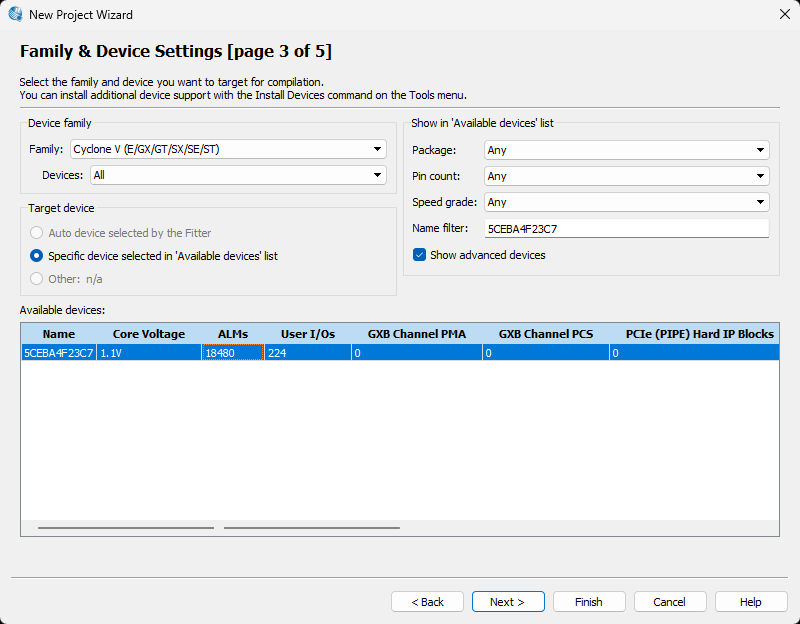This screenshot has width=800, height=624.
Task: Click the Quartus app icon in title bar
Action: [16, 15]
